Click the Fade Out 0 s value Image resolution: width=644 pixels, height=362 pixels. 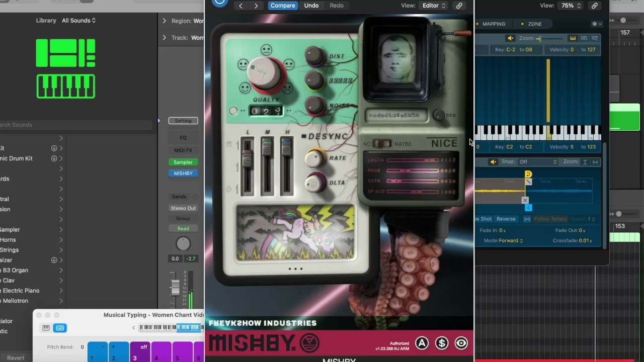(582, 230)
